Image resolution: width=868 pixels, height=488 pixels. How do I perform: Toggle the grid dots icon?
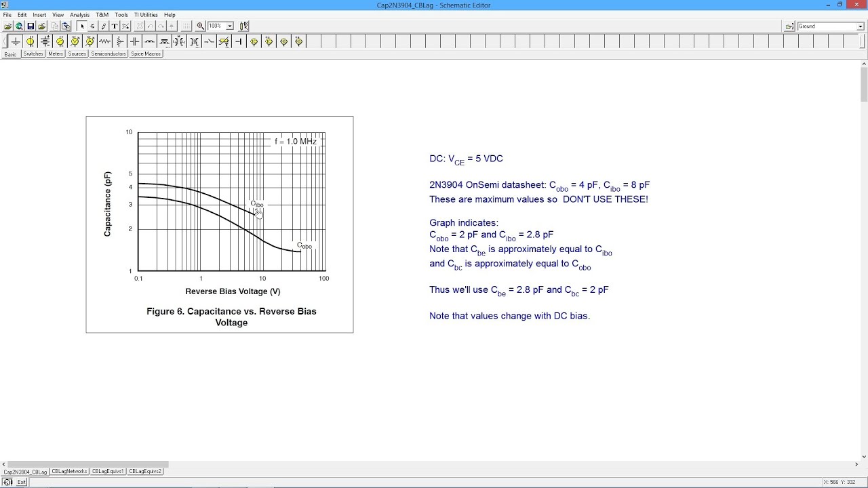click(186, 26)
